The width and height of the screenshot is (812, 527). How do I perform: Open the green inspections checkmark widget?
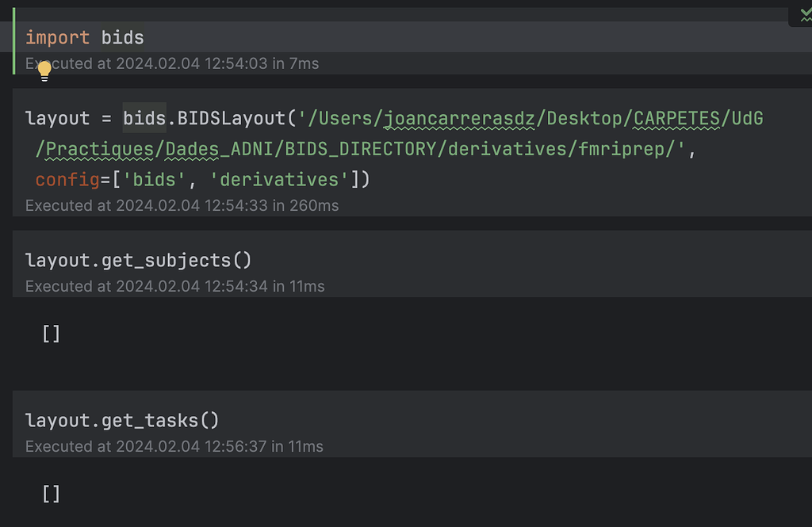pyautogui.click(x=804, y=14)
